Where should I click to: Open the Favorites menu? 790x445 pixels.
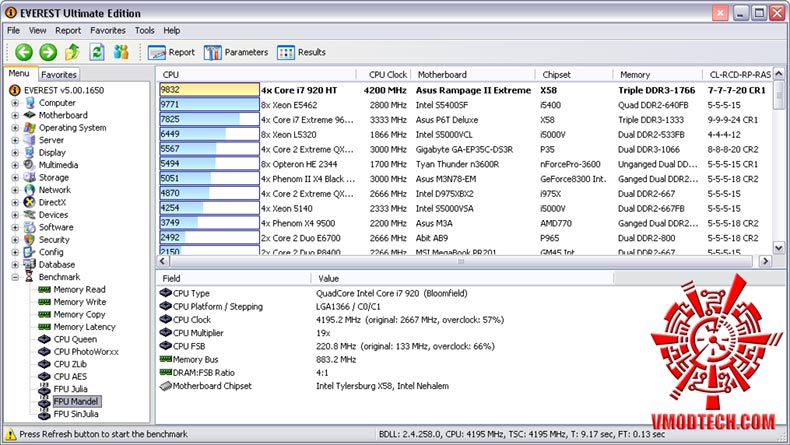coord(108,31)
